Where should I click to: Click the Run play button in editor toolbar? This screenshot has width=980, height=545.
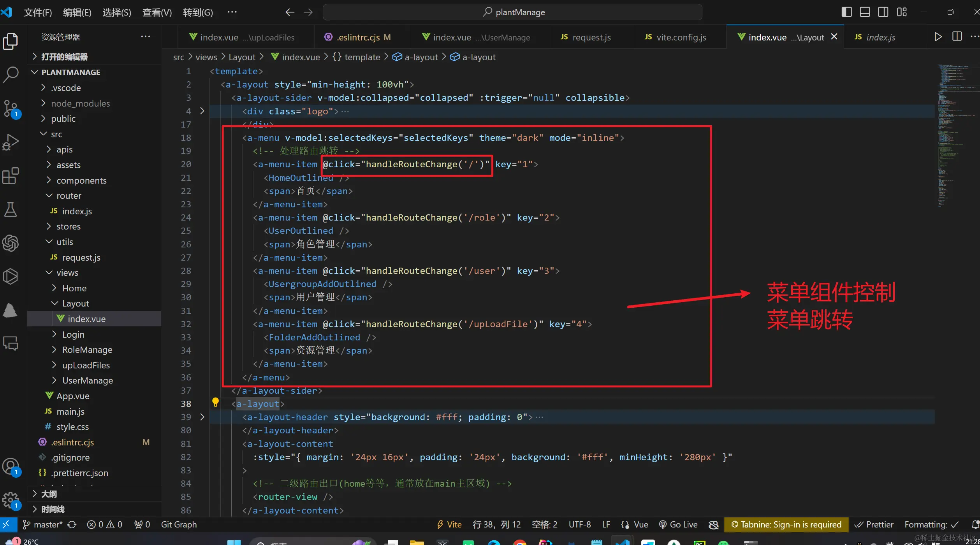tap(938, 37)
